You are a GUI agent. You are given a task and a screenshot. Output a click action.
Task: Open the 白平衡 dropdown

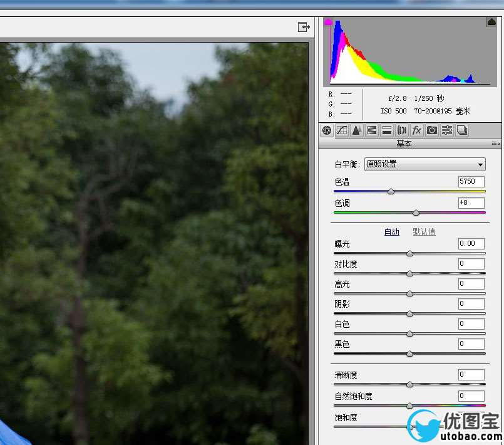point(425,164)
